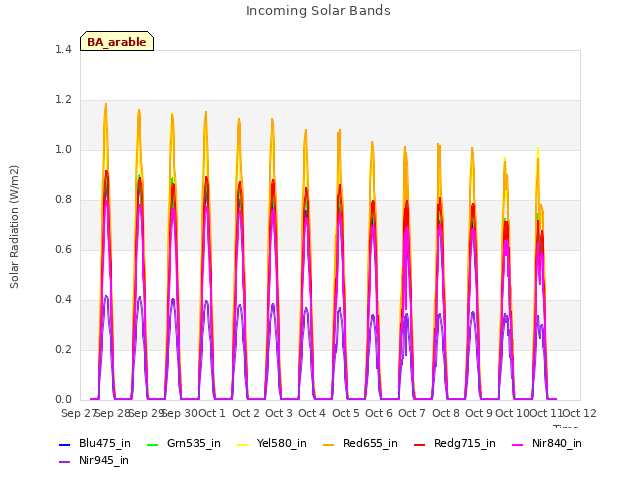Click the Sep 28 orange peak near 1.2
This screenshot has height=480, width=640.
coord(106,104)
